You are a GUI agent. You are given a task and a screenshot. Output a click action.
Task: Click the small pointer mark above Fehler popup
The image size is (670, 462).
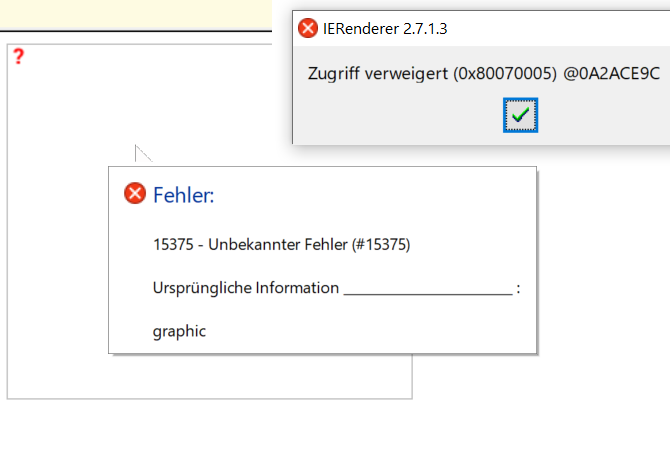(x=142, y=152)
